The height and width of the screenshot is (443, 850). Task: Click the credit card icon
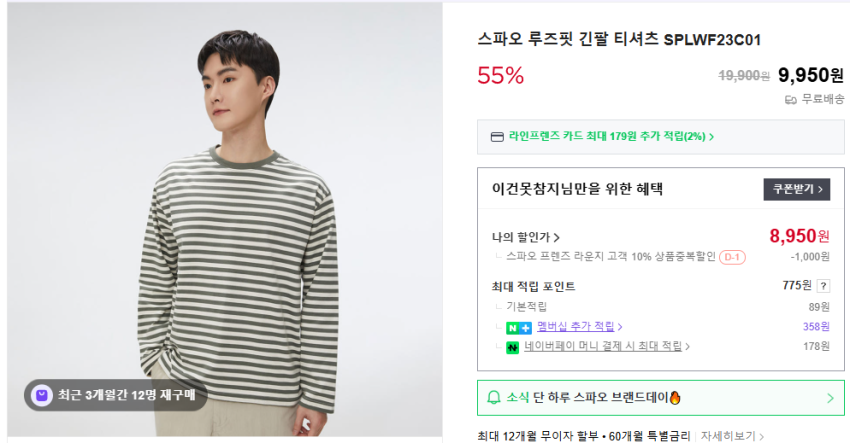[x=497, y=137]
